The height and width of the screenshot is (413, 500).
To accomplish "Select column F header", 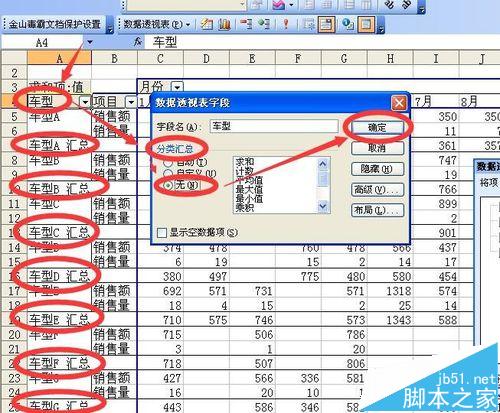I will tap(298, 58).
